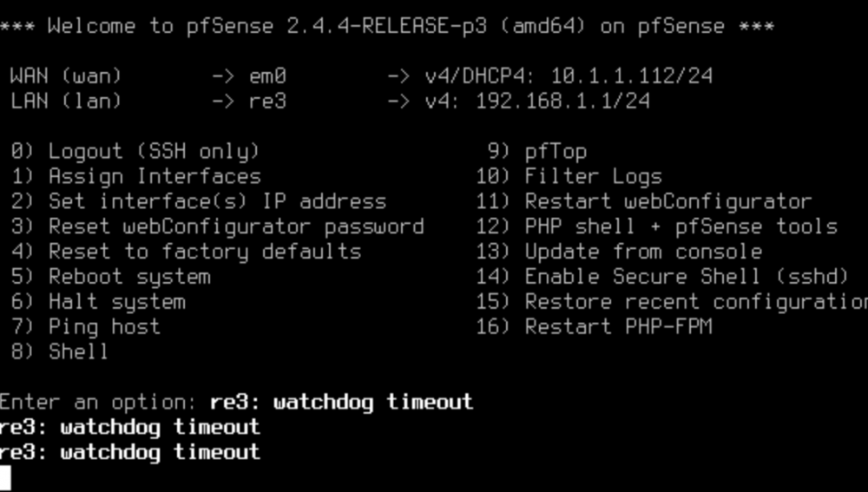The image size is (868, 492).
Task: Select the Reboot system option
Action: 111,277
